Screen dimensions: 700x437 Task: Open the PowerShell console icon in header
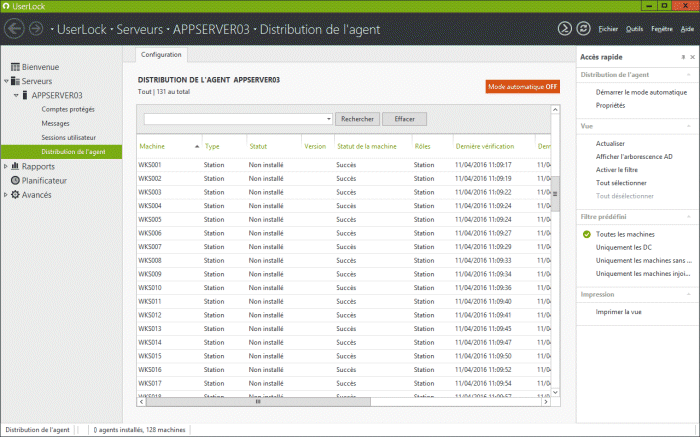565,29
